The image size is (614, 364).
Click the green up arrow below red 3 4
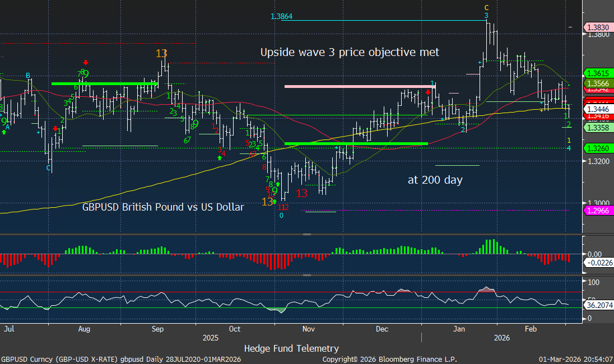tap(220, 158)
